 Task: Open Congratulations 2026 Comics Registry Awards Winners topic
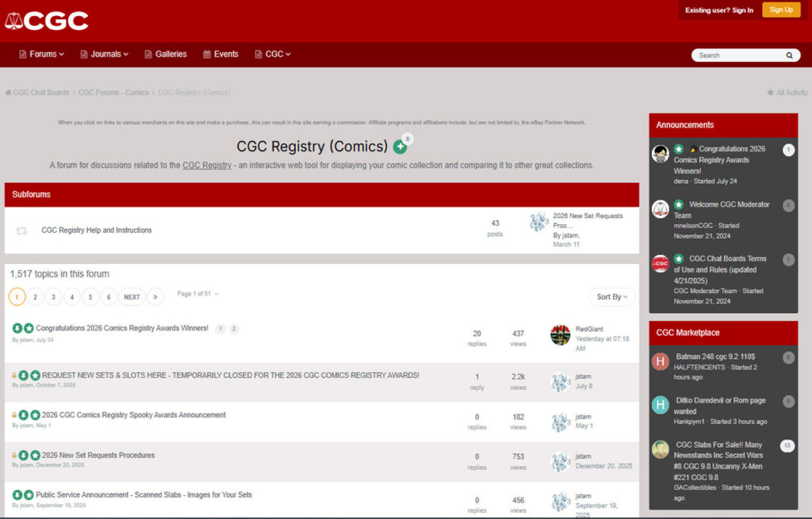pyautogui.click(x=121, y=328)
